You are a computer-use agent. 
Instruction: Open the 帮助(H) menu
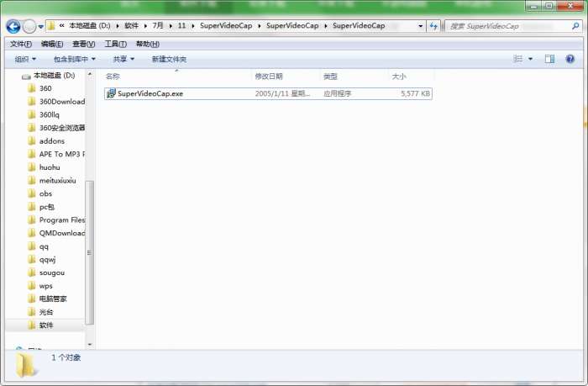coord(148,44)
